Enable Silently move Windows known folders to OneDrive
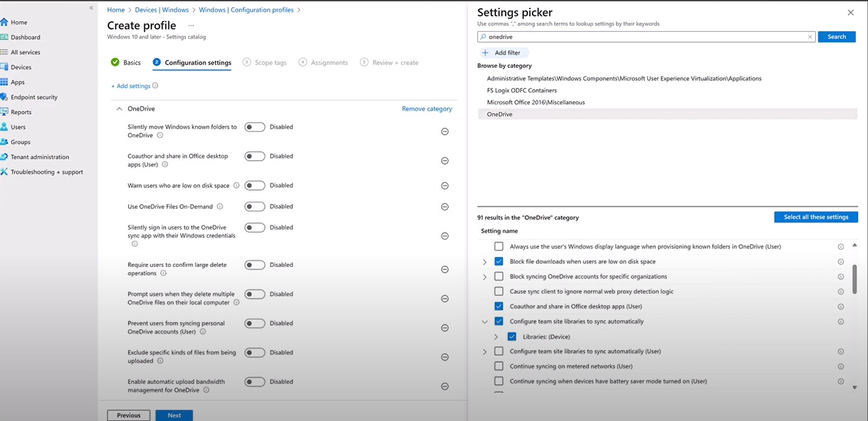This screenshot has width=868, height=421. click(x=254, y=126)
